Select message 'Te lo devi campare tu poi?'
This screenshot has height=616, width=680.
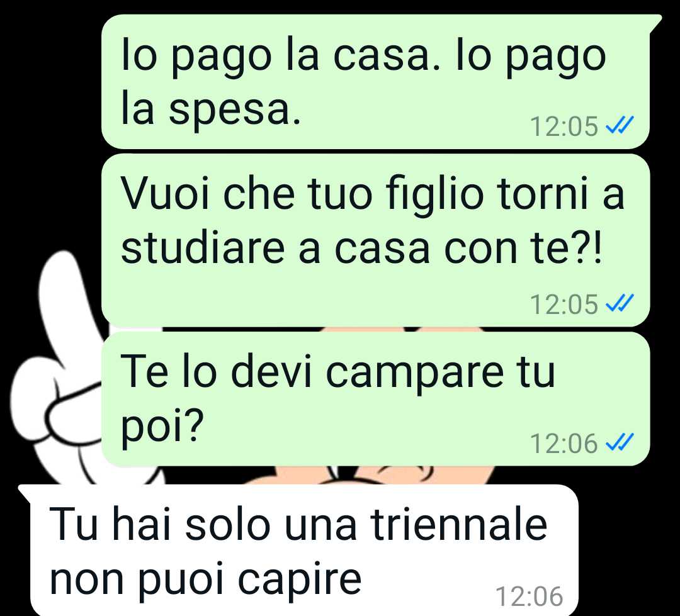coord(375,398)
